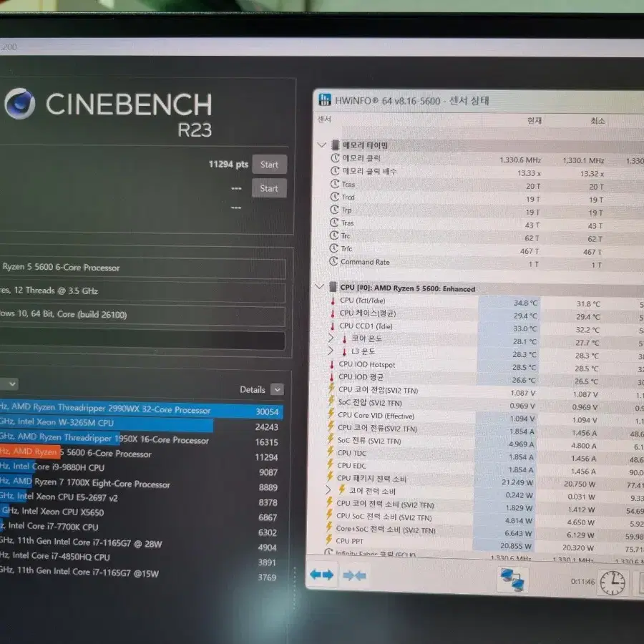This screenshot has width=644, height=644.
Task: Select the orange Ryzen 5 5600 ranking row
Action: (141, 454)
